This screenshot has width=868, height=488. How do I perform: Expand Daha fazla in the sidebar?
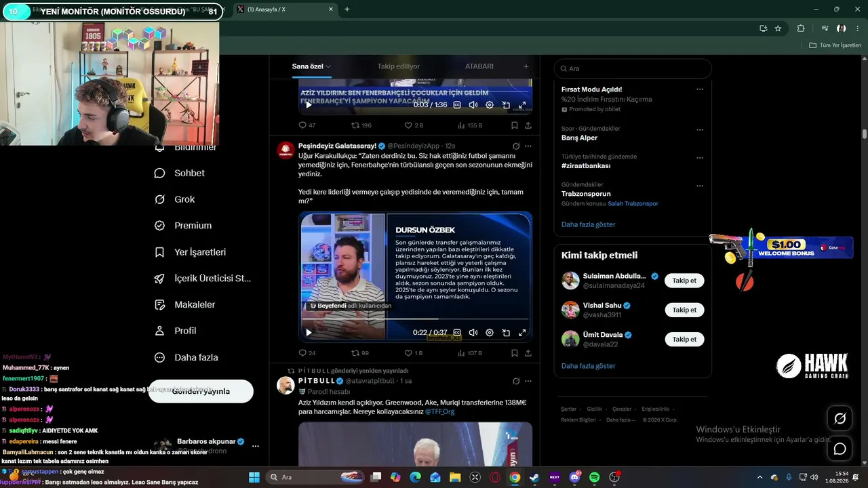coord(186,357)
